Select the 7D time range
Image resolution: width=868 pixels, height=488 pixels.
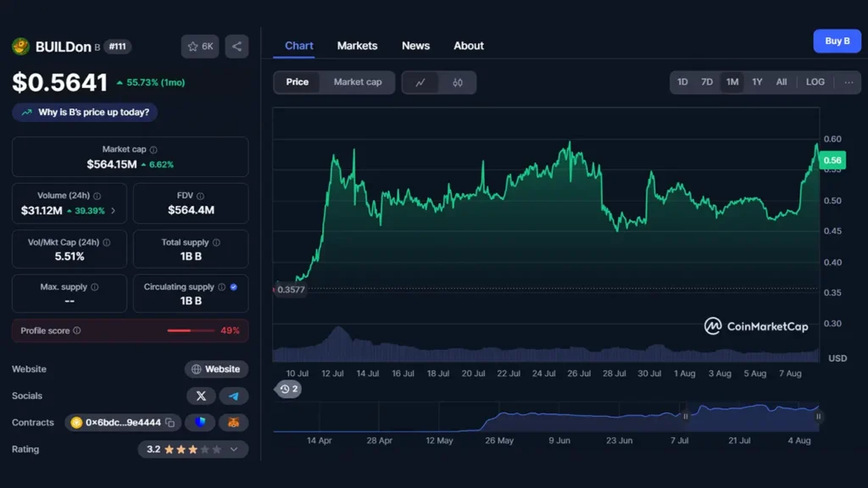[x=707, y=82]
